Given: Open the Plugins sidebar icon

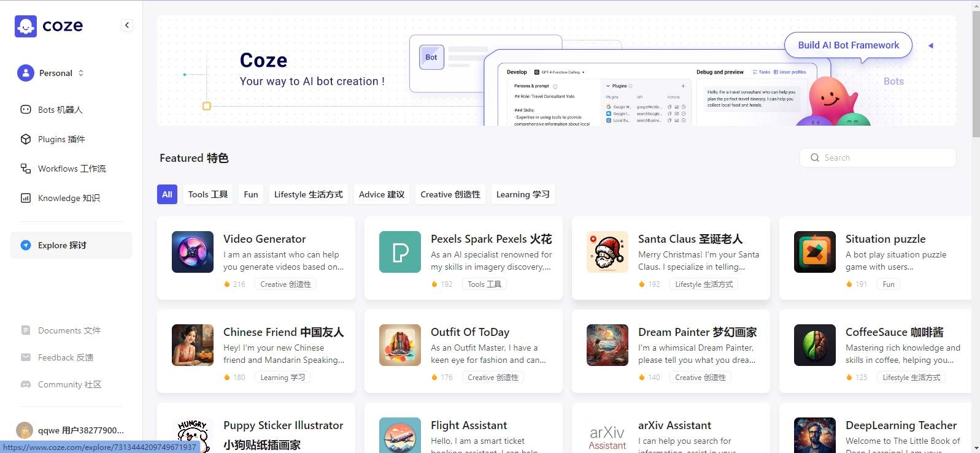Looking at the screenshot, I should pos(26,139).
